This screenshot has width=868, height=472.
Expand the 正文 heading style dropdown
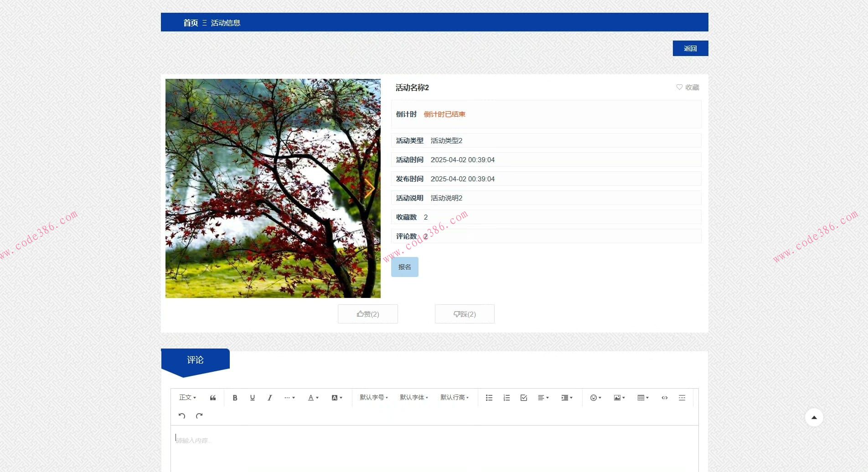187,398
